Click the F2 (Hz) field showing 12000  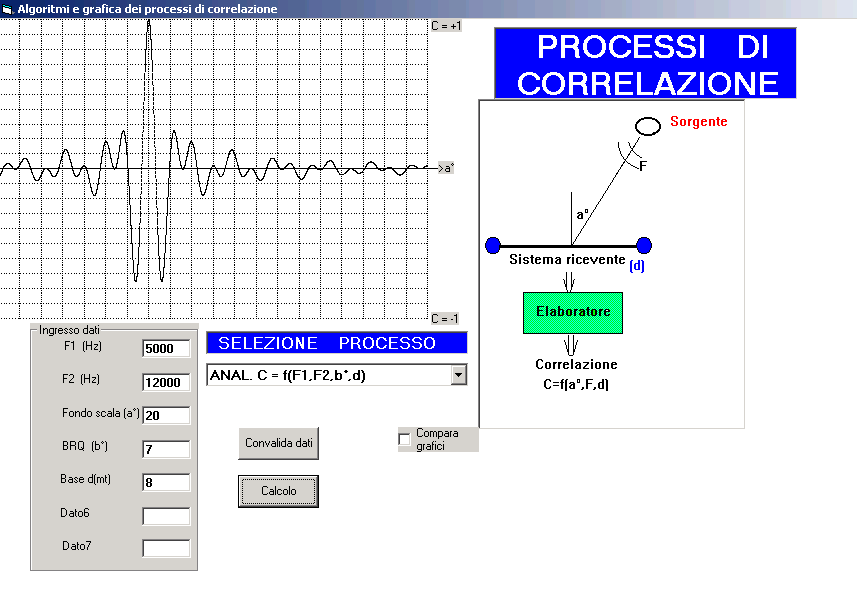[166, 382]
